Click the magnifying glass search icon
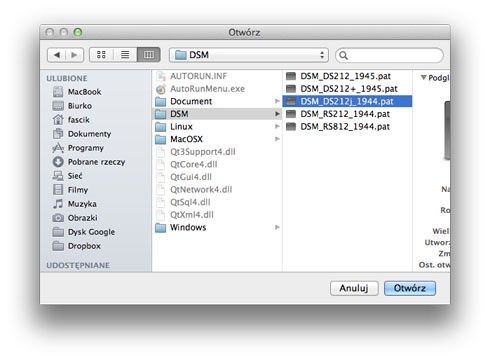Screen dimensions: 490x360 click(344, 56)
